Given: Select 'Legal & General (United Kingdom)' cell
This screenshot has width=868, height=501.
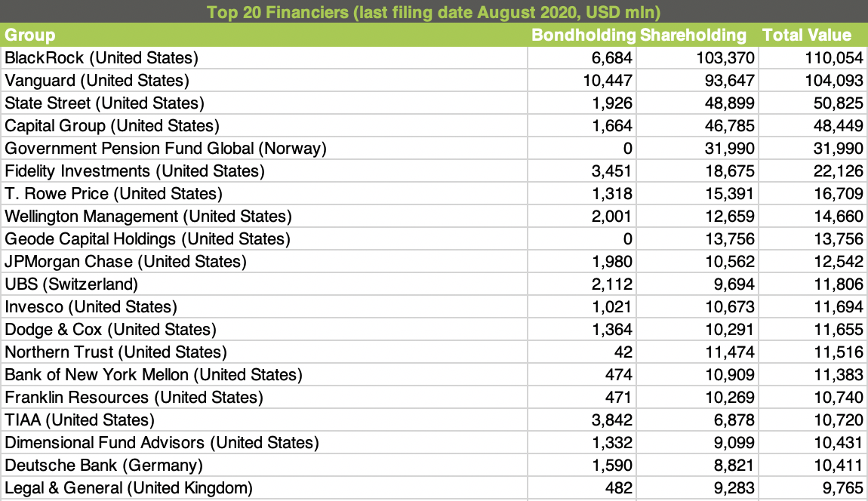Looking at the screenshot, I should [264, 489].
